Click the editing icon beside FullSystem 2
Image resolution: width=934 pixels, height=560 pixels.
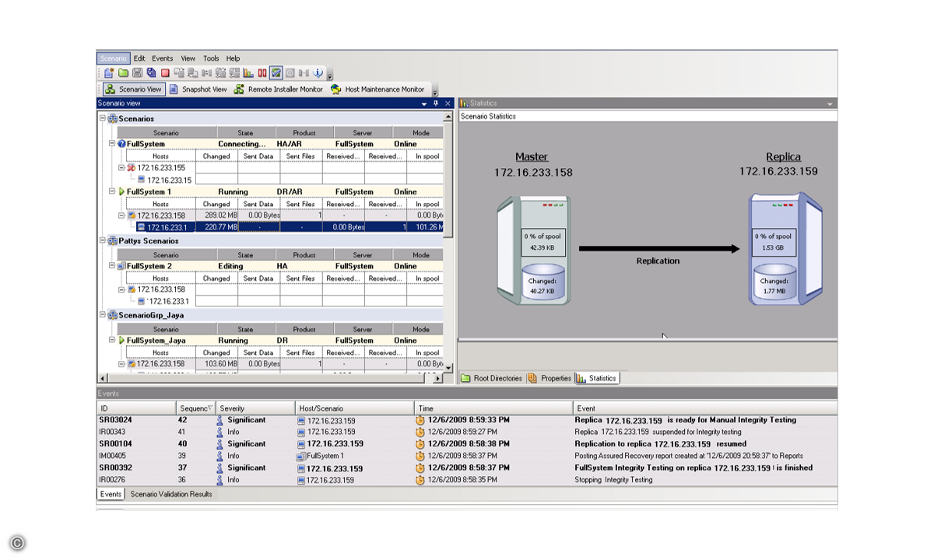point(121,266)
